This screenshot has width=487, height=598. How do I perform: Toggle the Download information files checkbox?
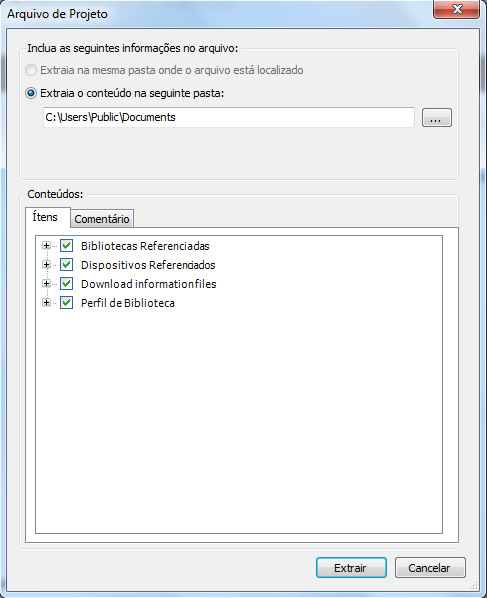67,284
